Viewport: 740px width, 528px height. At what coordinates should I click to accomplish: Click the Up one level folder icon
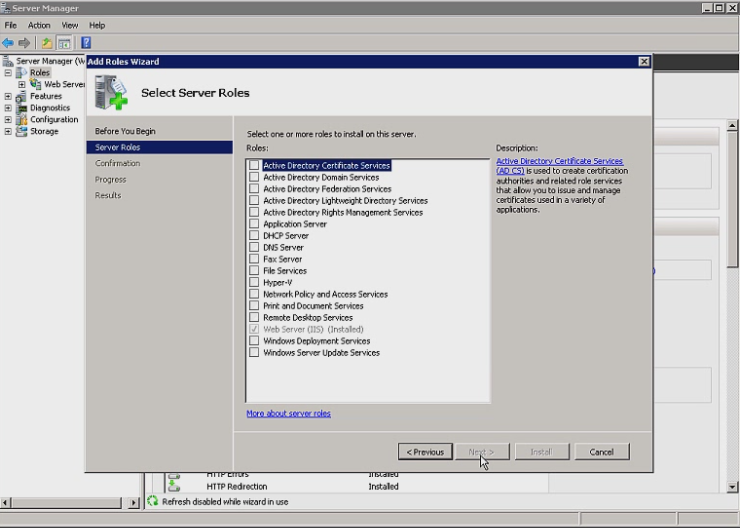click(46, 43)
